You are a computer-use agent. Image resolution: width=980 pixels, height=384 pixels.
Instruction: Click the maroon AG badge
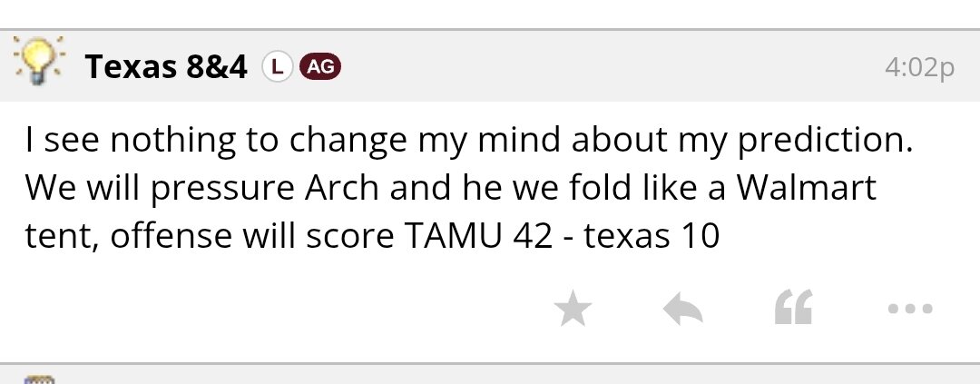[318, 66]
